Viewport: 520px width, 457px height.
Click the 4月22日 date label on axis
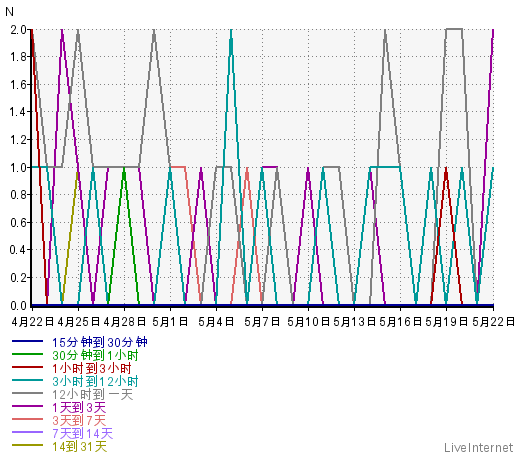pyautogui.click(x=32, y=322)
